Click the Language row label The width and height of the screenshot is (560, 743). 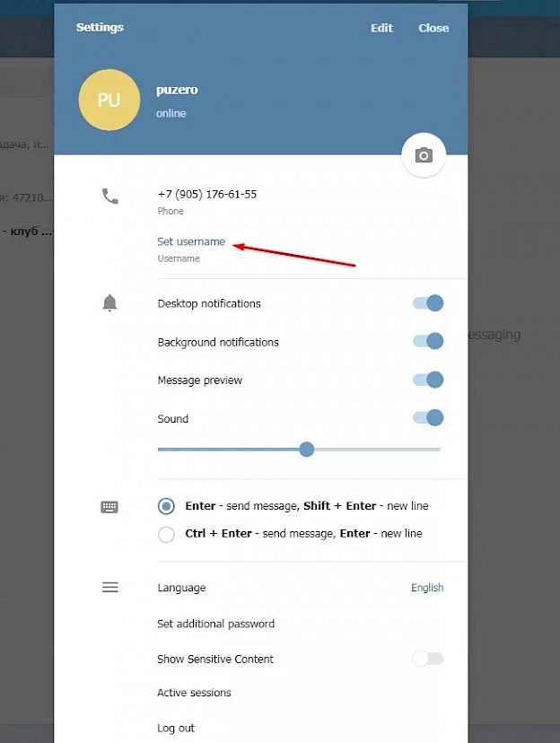click(x=181, y=588)
